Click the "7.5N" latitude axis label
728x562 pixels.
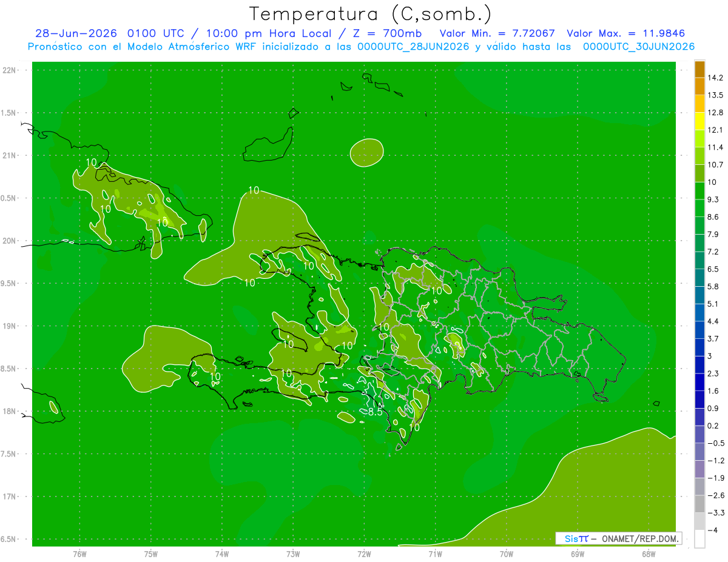[9, 454]
